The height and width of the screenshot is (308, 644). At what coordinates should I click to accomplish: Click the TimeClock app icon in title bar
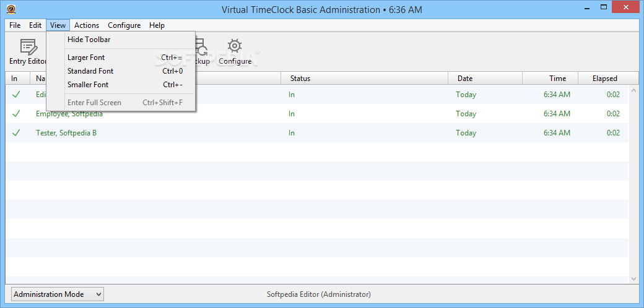tap(11, 9)
